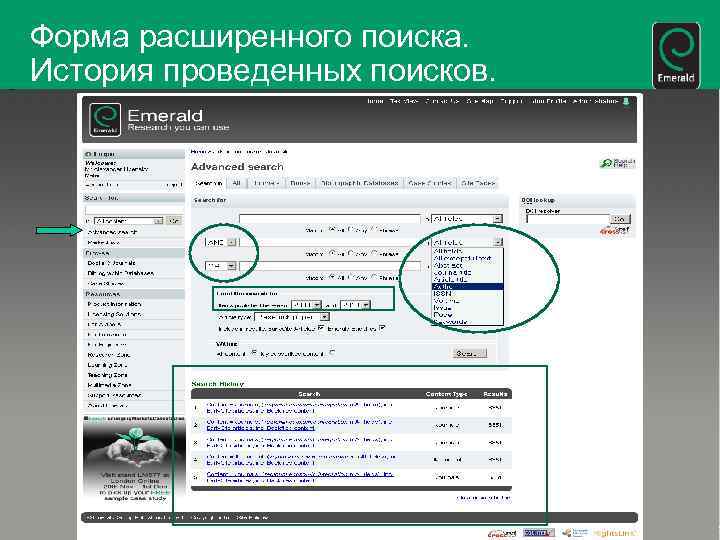The height and width of the screenshot is (540, 720).
Task: Click the Home link in top navigation
Action: click(x=375, y=101)
